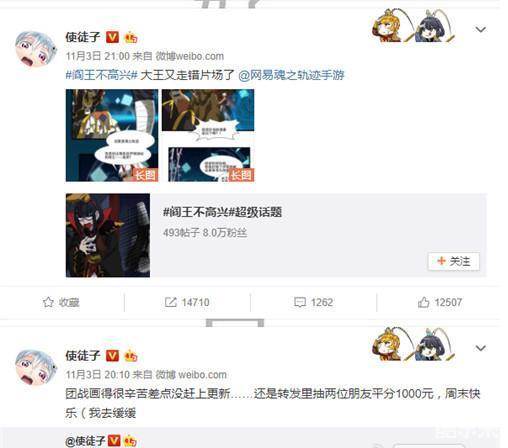508x448 pixels.
Task: Click the favorite star icon on first post
Action: click(x=48, y=302)
